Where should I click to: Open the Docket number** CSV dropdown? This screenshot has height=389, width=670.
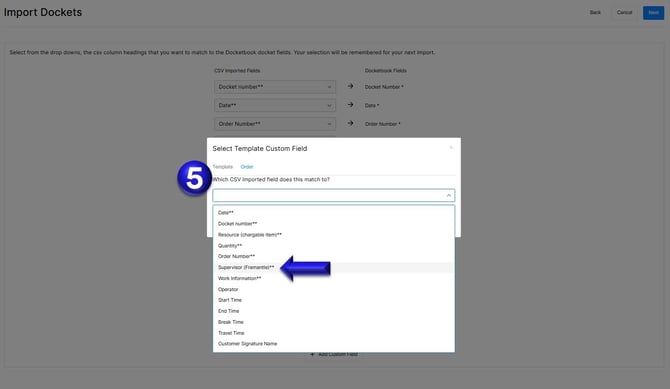coord(275,87)
